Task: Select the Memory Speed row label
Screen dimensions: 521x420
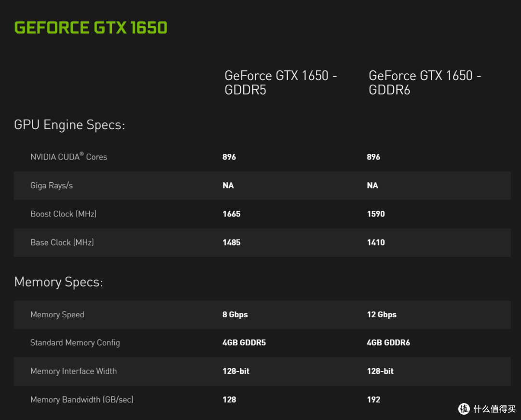Action: click(57, 314)
